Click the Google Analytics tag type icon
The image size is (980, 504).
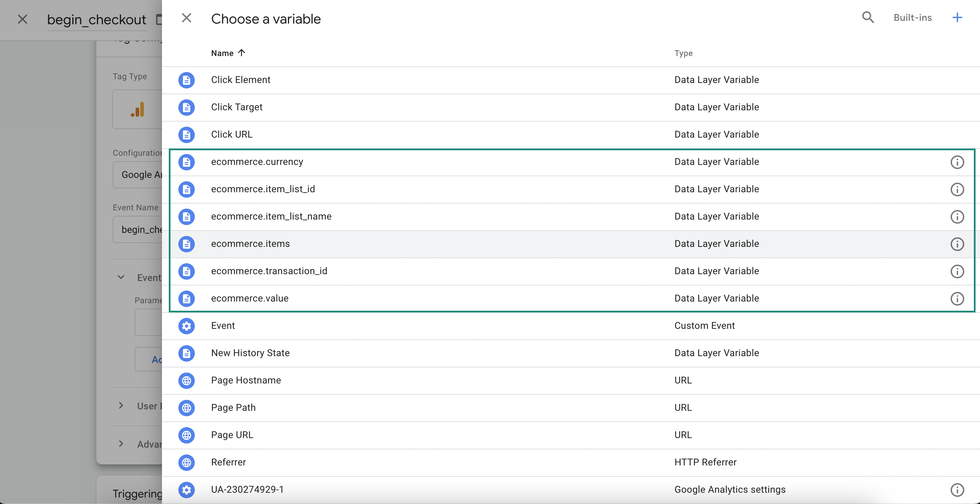click(138, 110)
